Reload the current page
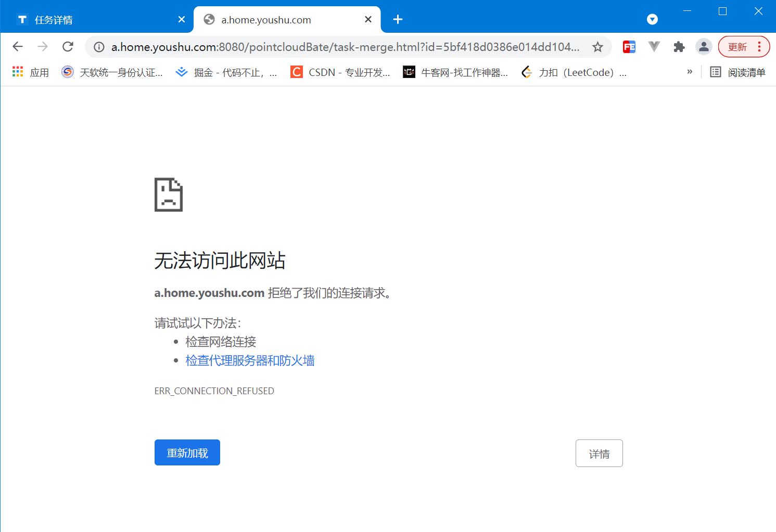Image resolution: width=776 pixels, height=532 pixels. tap(68, 46)
